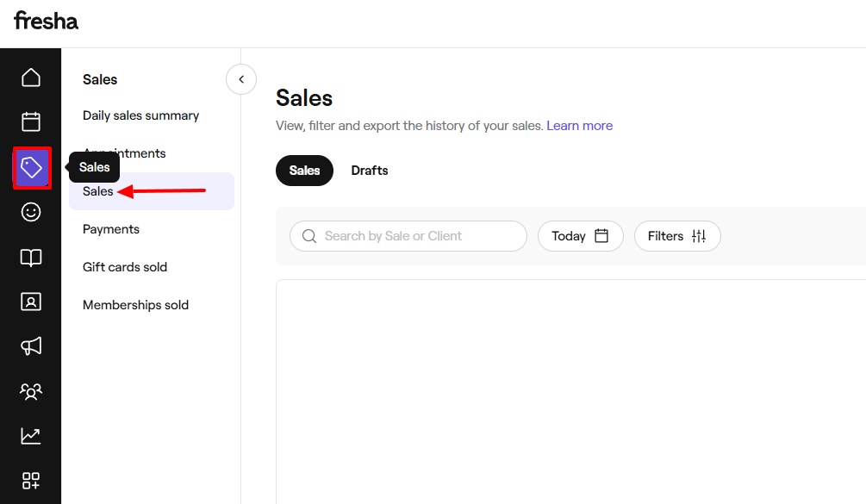This screenshot has width=866, height=504.
Task: Collapse the Sales side panel
Action: (240, 79)
